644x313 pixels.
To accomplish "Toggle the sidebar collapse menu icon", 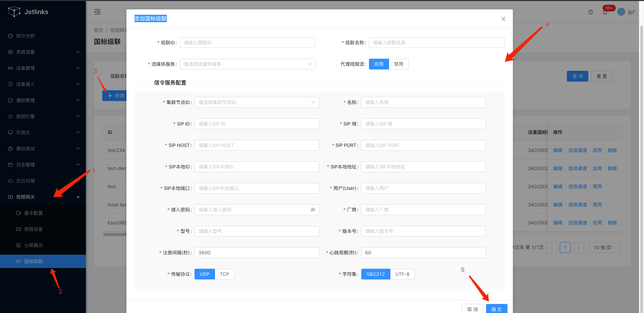I will click(97, 12).
